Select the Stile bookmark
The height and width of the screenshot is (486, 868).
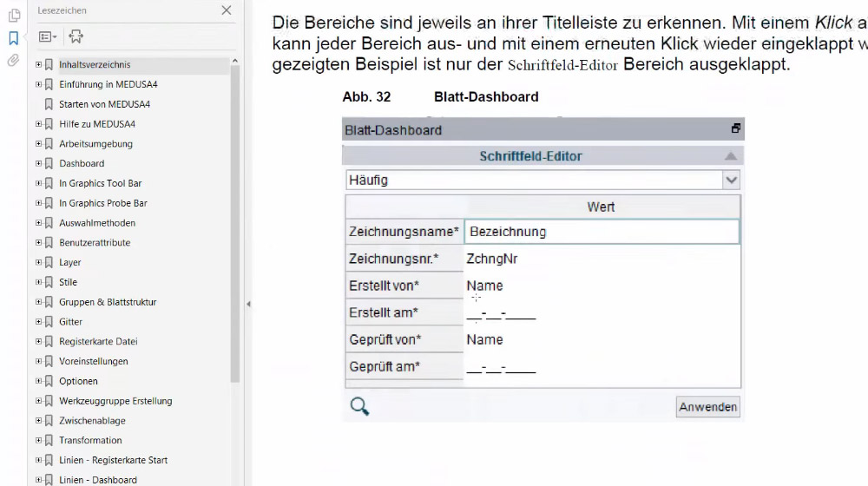(x=68, y=282)
